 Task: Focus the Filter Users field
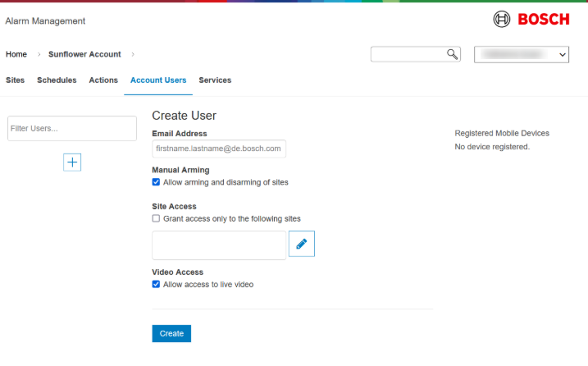(71, 128)
